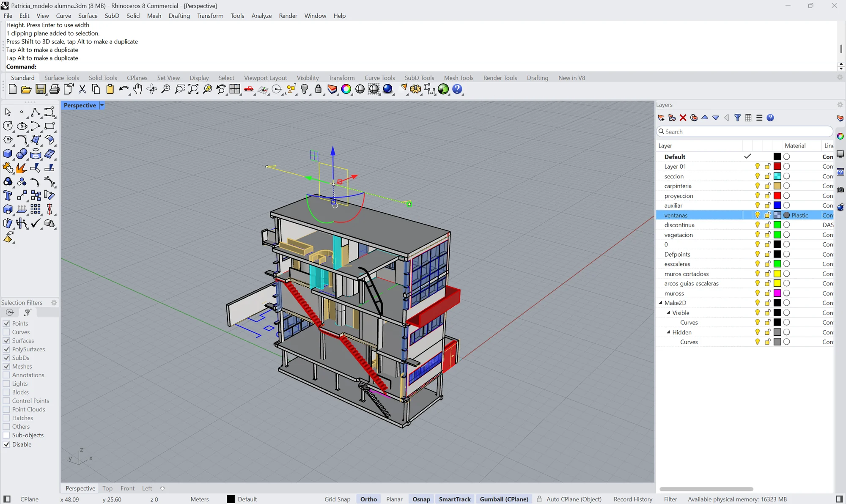Toggle Ortho mode in status bar
846x504 pixels.
[x=368, y=499]
